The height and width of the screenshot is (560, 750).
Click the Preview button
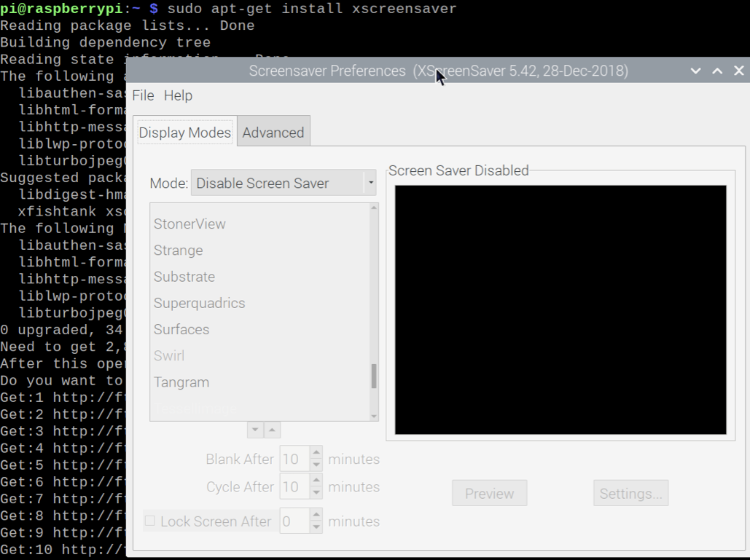pos(489,493)
